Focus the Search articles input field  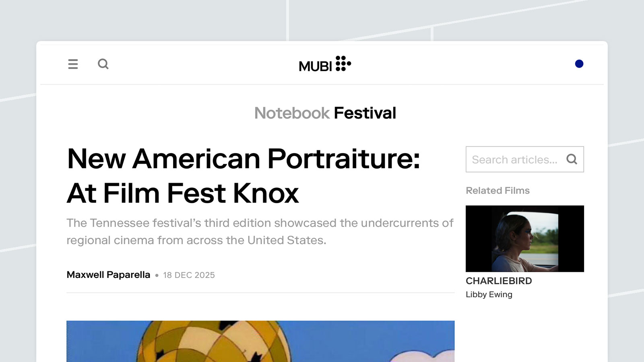[x=515, y=159]
